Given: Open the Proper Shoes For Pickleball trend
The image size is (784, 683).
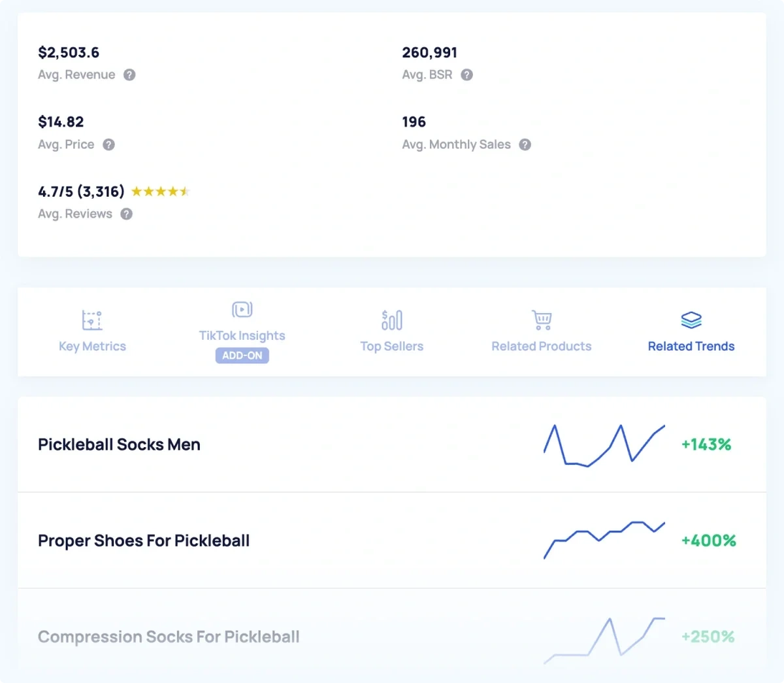Looking at the screenshot, I should [144, 541].
